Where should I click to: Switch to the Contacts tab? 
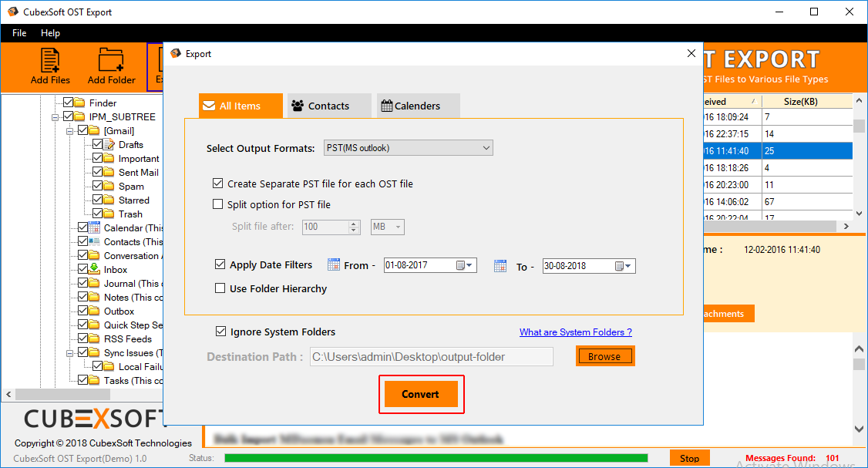coord(329,105)
